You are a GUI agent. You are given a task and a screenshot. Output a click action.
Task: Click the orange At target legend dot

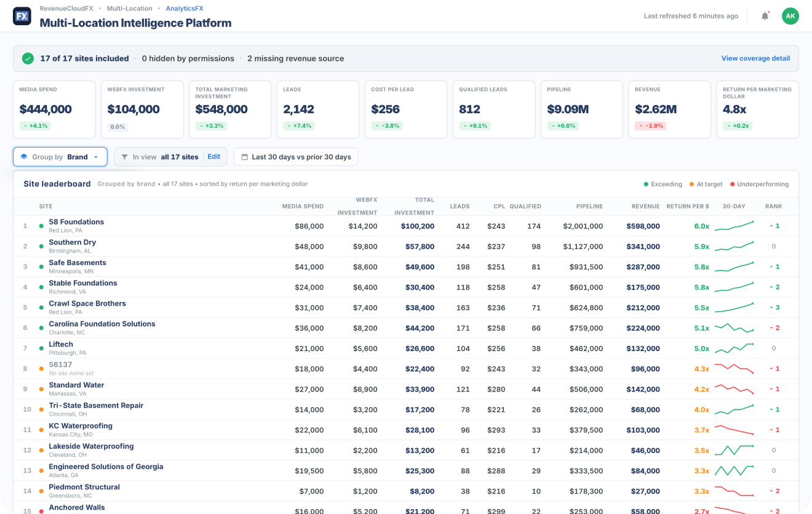(x=691, y=184)
